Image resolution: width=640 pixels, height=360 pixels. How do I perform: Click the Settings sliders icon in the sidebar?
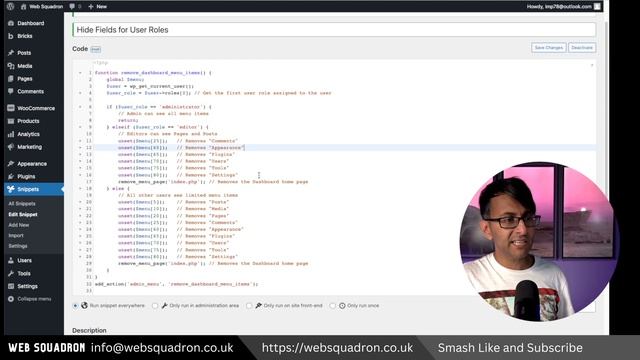point(11,286)
